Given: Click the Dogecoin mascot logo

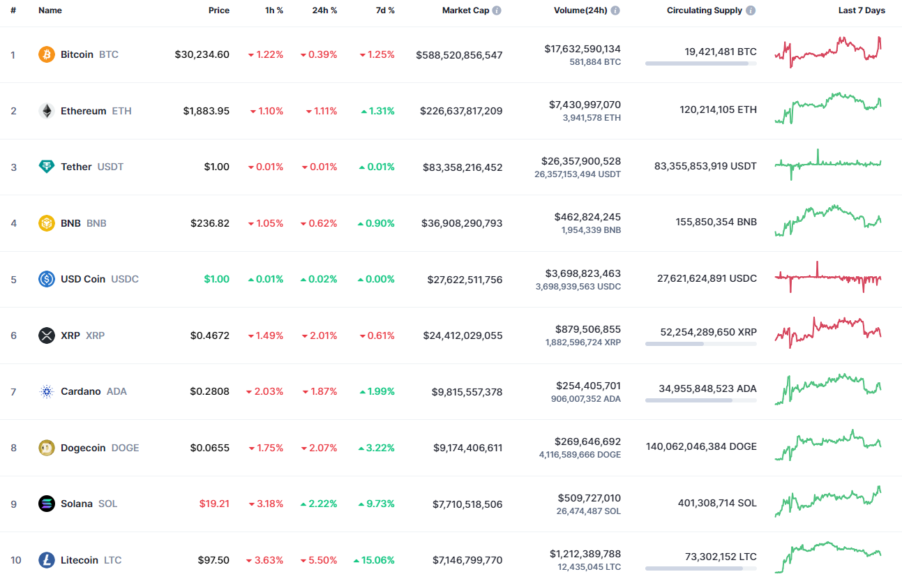Looking at the screenshot, I should (46, 448).
